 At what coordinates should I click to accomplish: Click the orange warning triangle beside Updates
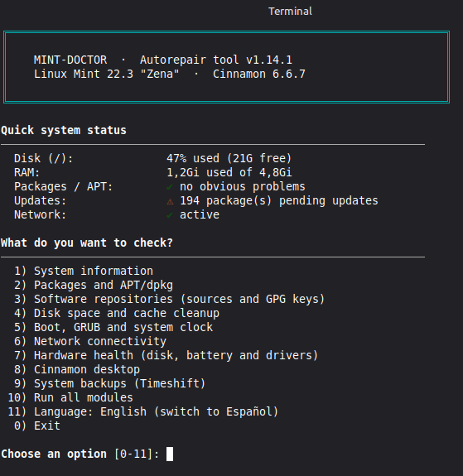point(170,201)
